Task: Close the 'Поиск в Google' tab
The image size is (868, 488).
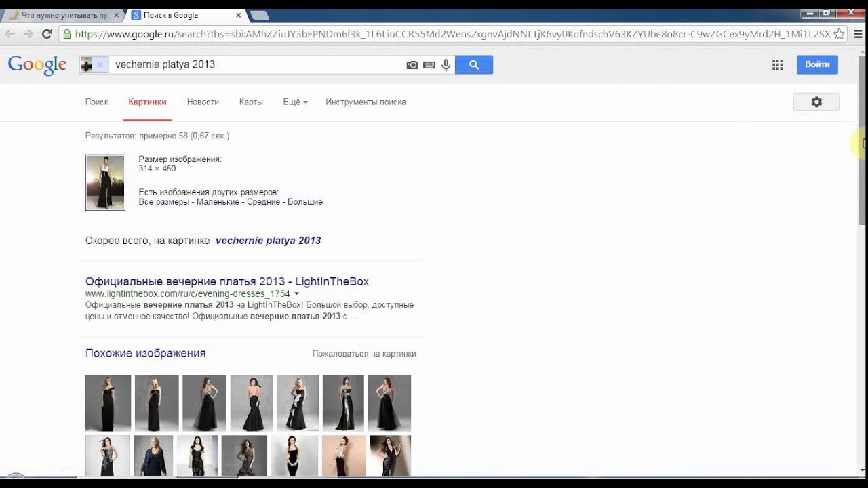Action: pos(239,15)
